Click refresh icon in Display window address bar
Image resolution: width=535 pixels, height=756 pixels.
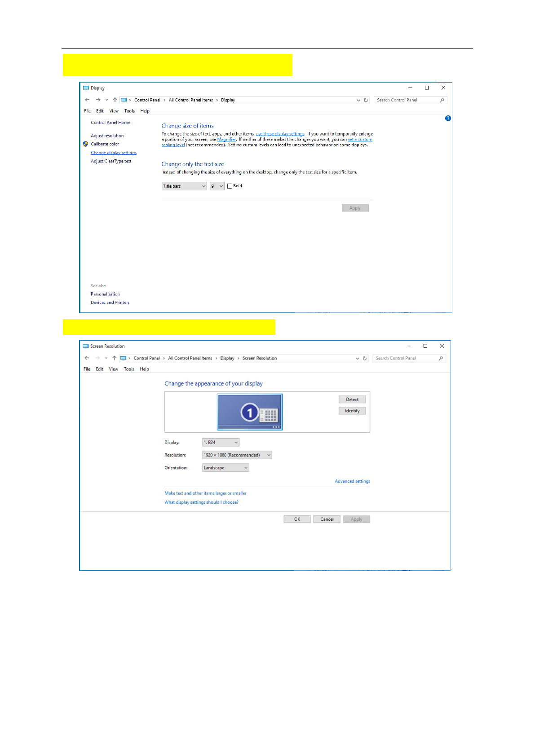[x=366, y=100]
